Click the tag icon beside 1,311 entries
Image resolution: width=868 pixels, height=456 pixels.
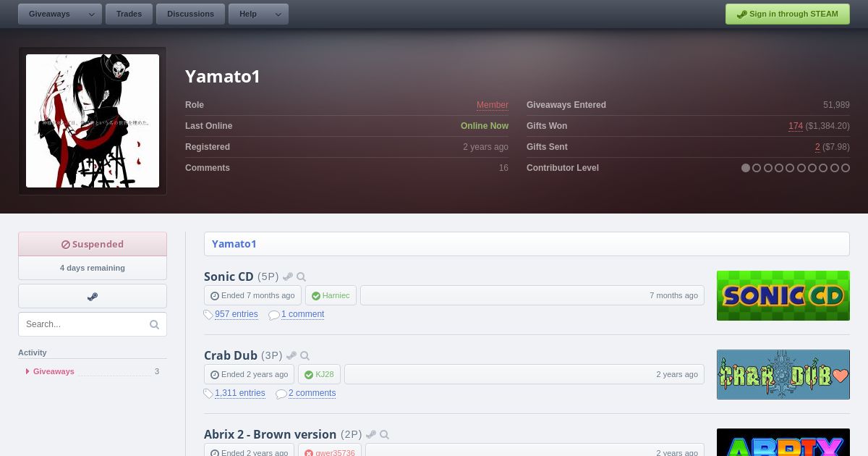208,394
